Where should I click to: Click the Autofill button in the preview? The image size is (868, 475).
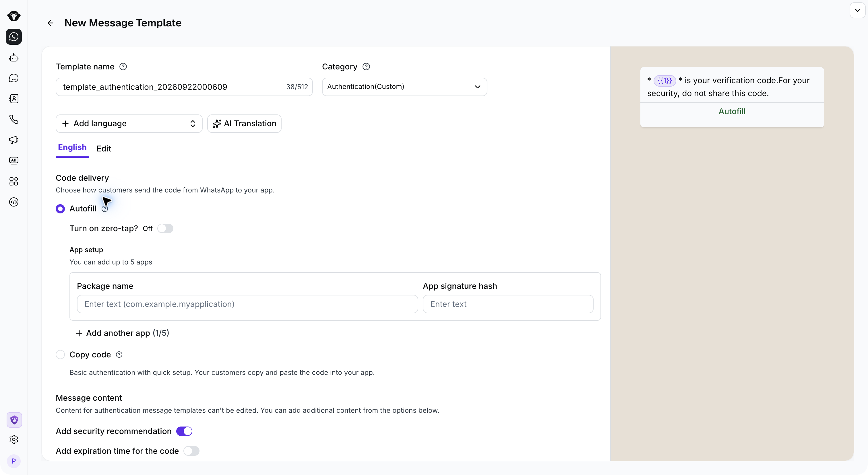click(x=732, y=111)
